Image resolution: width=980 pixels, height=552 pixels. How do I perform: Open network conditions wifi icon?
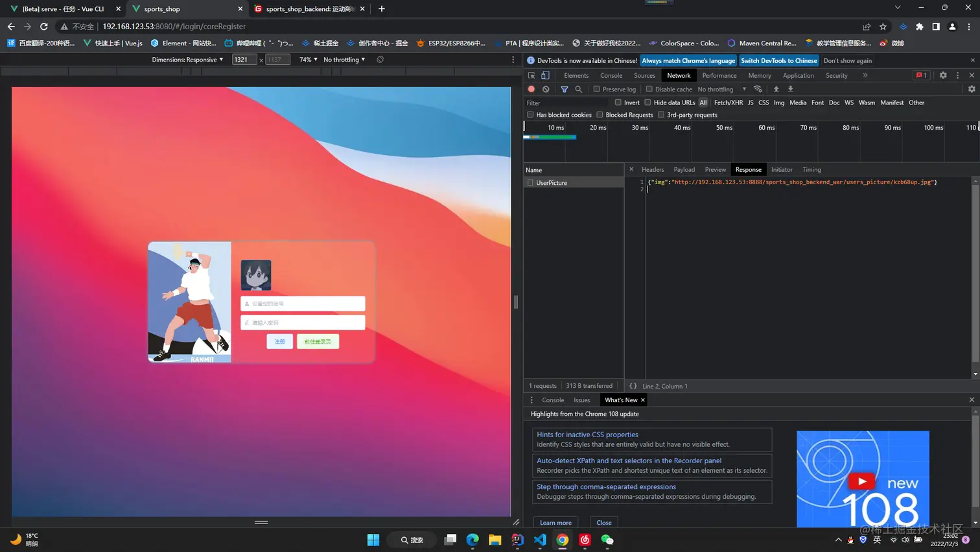758,89
